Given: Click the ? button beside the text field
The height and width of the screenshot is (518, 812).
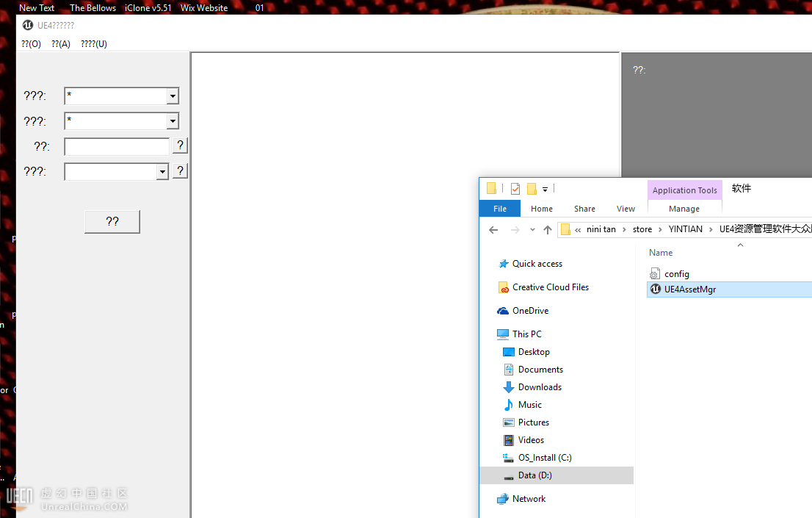Looking at the screenshot, I should point(180,145).
